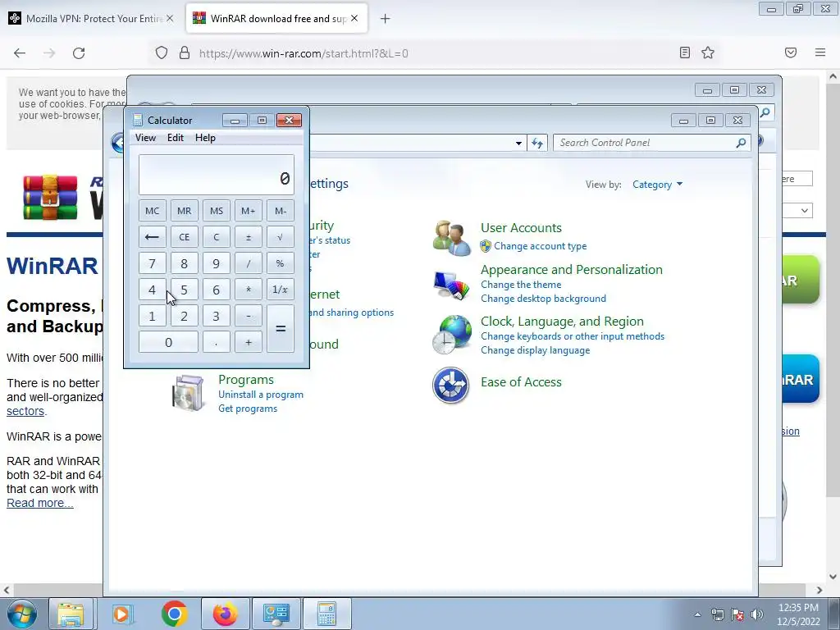Click the MS memory store button

pyautogui.click(x=217, y=211)
